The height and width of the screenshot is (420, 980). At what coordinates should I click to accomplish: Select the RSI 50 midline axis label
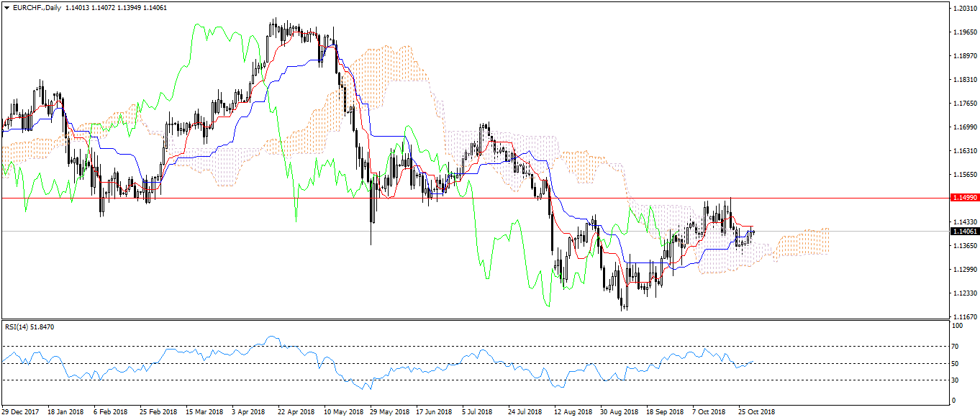(956, 364)
